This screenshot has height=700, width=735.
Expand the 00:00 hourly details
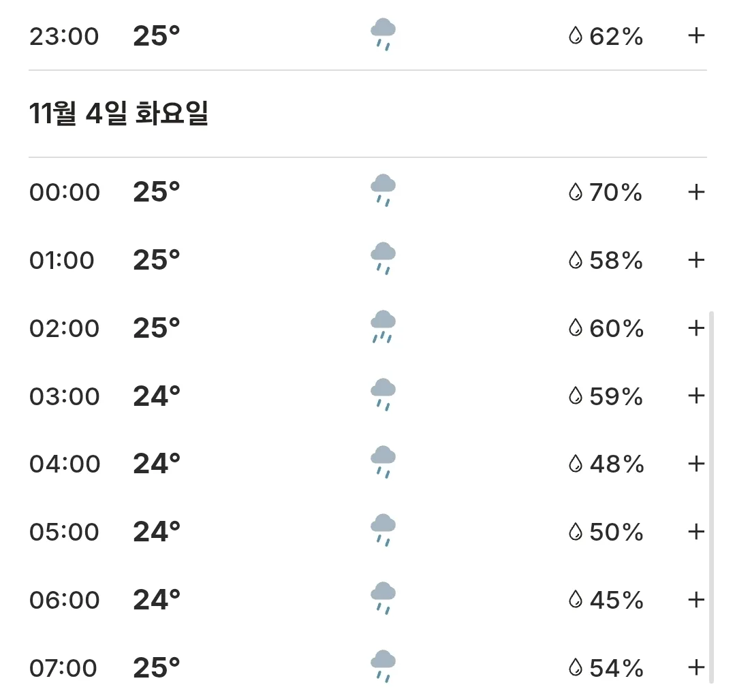click(696, 192)
